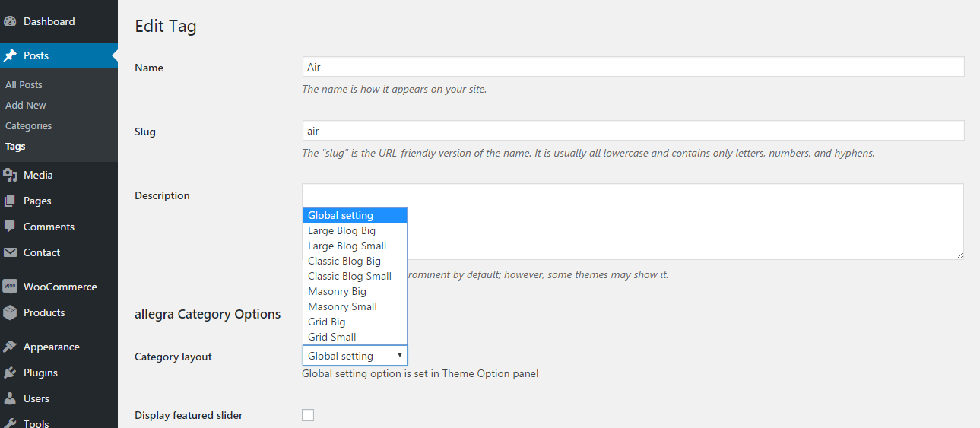Open the Add New post link

click(x=25, y=106)
